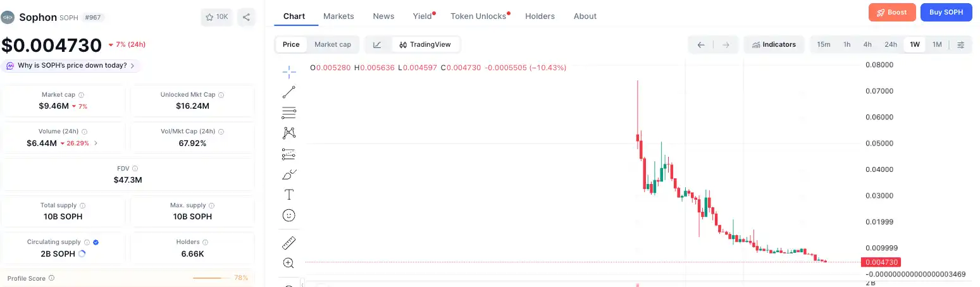Viewport: 980px width, 287px height.
Task: Set chart interval to 1h
Action: tap(847, 44)
